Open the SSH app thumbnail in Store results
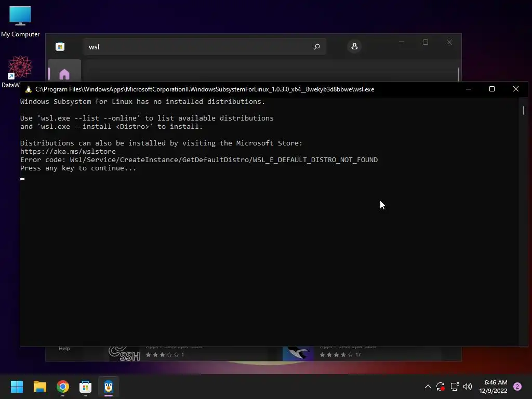This screenshot has width=532, height=399. (x=124, y=353)
